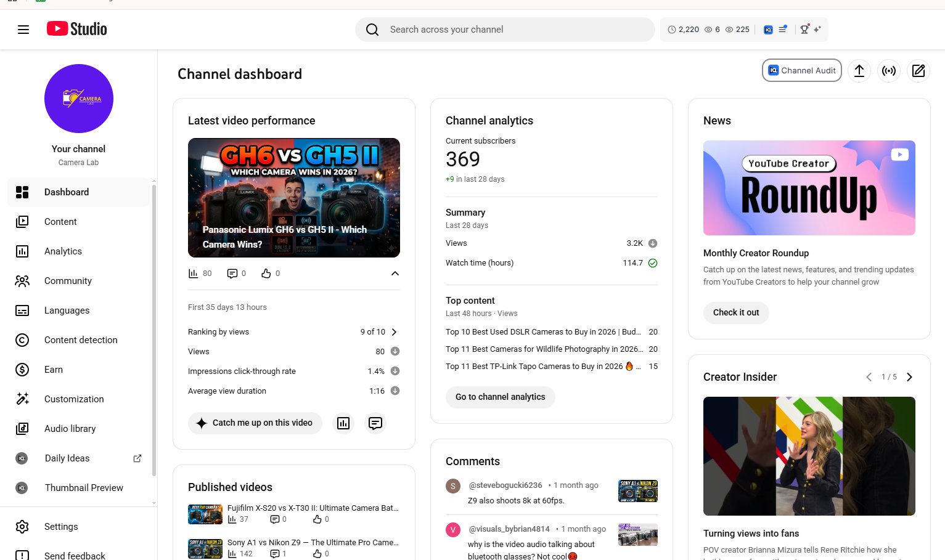The width and height of the screenshot is (945, 560).
Task: Click the upload videos arrow icon
Action: (859, 71)
